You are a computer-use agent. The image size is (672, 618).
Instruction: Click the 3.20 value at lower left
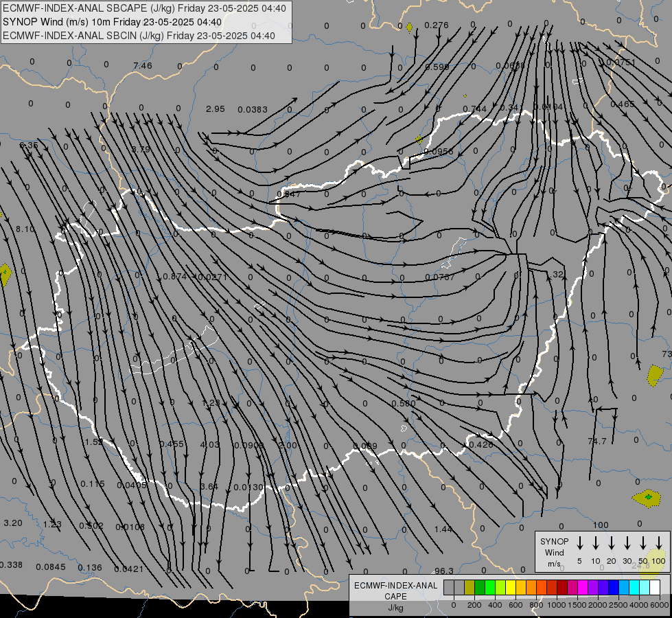pos(13,523)
